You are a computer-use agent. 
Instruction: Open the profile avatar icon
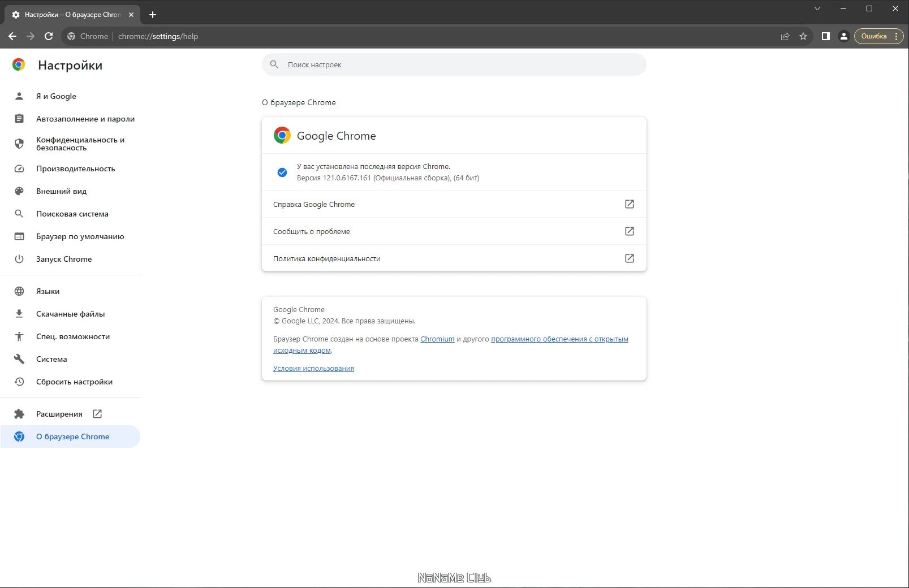(843, 36)
